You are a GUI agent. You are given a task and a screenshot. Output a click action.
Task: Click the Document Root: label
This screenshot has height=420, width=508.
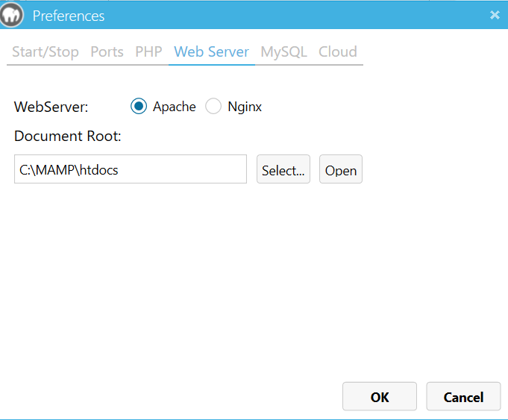point(68,136)
